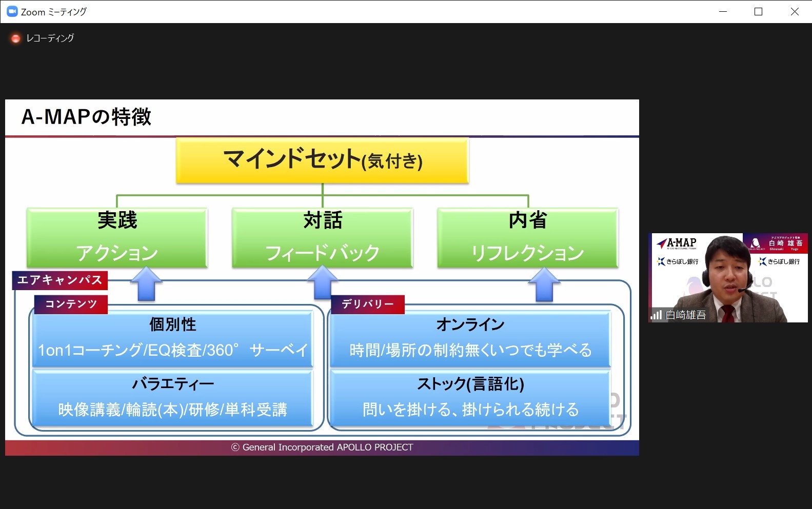
Task: Click the green 実践 アクション box
Action: 117,237
